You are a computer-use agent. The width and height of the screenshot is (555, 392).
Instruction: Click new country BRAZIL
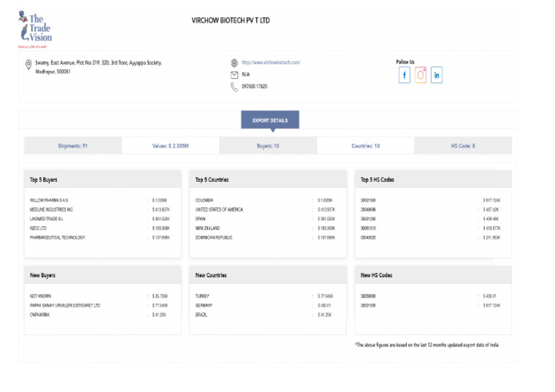click(201, 315)
